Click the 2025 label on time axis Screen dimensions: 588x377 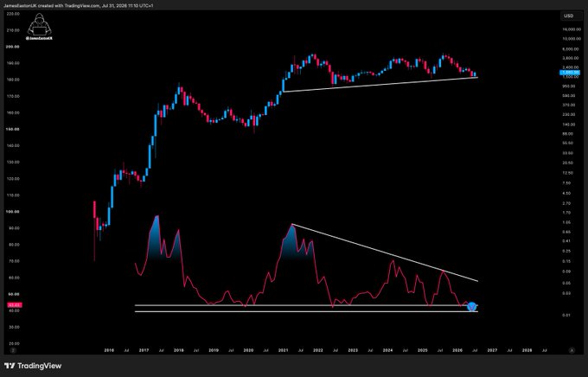tap(423, 350)
